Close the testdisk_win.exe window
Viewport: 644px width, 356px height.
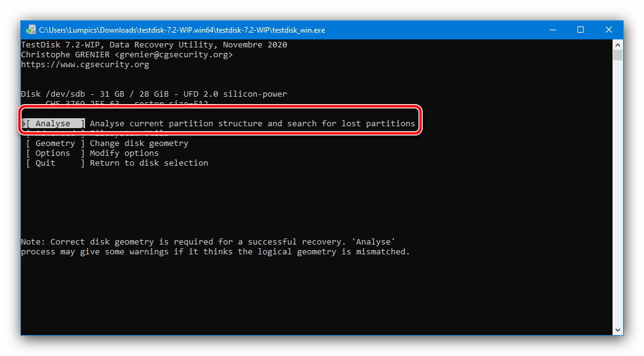coord(609,30)
